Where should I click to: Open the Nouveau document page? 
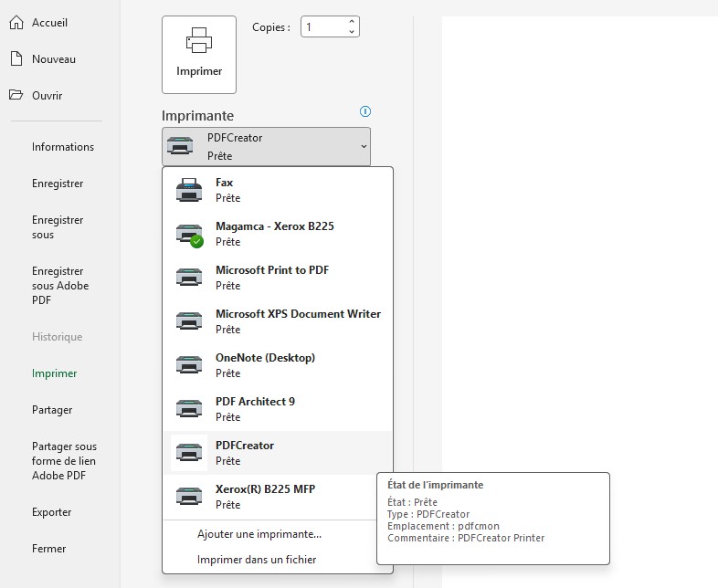(x=54, y=59)
